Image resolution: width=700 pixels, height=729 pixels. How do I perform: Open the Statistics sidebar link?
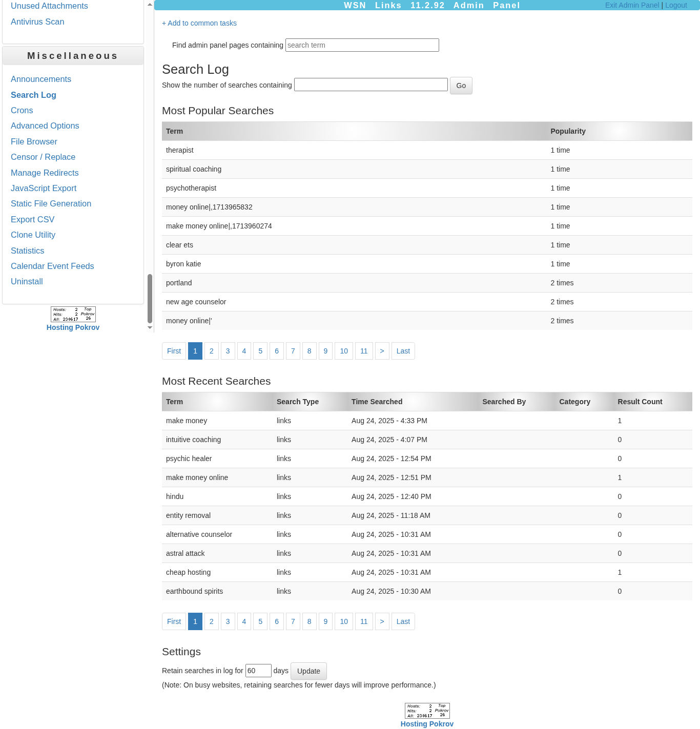click(28, 251)
